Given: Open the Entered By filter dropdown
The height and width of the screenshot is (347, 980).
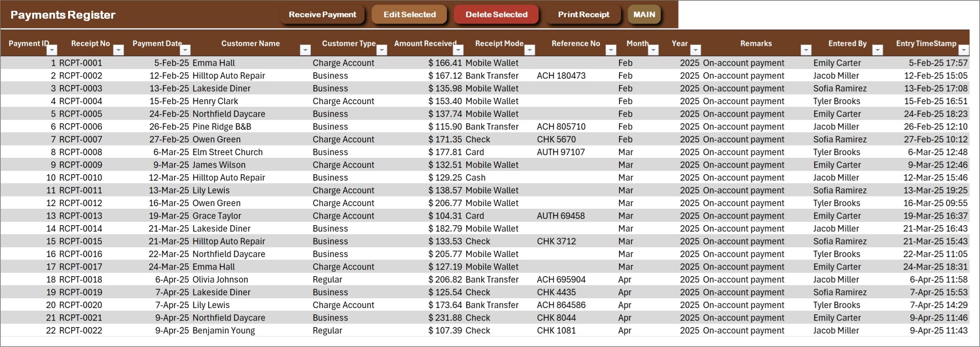Looking at the screenshot, I should pos(877,50).
